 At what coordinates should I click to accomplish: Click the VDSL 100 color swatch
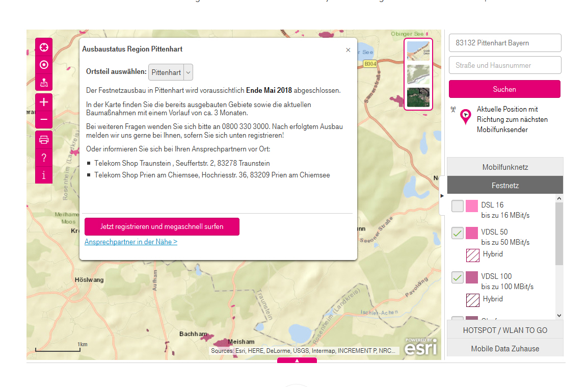pos(472,277)
